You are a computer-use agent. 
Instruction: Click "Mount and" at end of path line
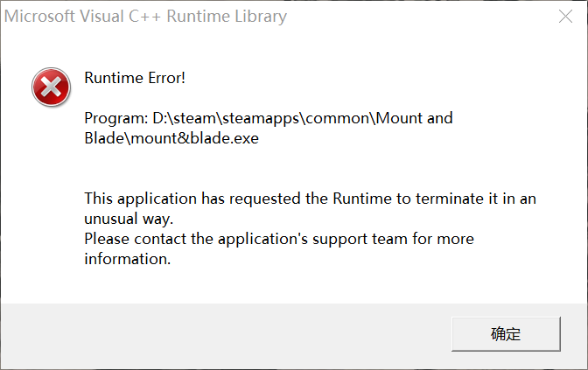(x=415, y=118)
